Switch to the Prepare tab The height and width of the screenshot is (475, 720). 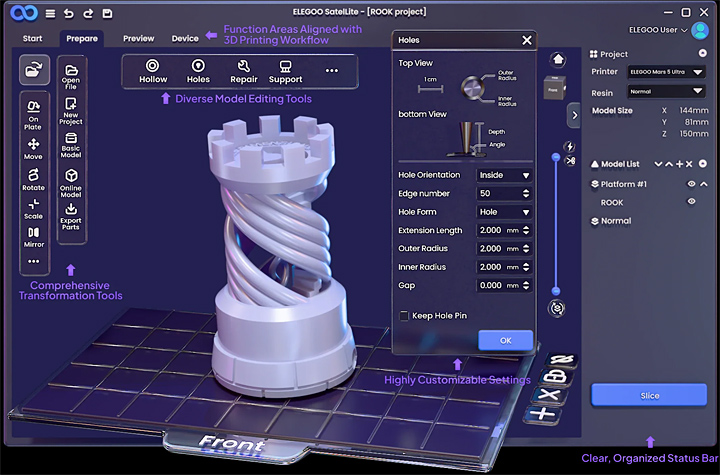coord(82,39)
